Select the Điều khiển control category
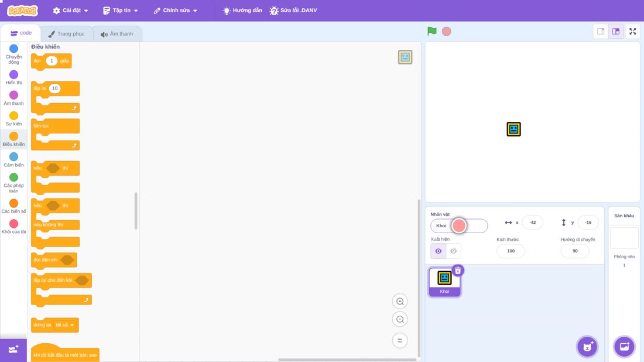This screenshot has height=362, width=644. pos(13,139)
